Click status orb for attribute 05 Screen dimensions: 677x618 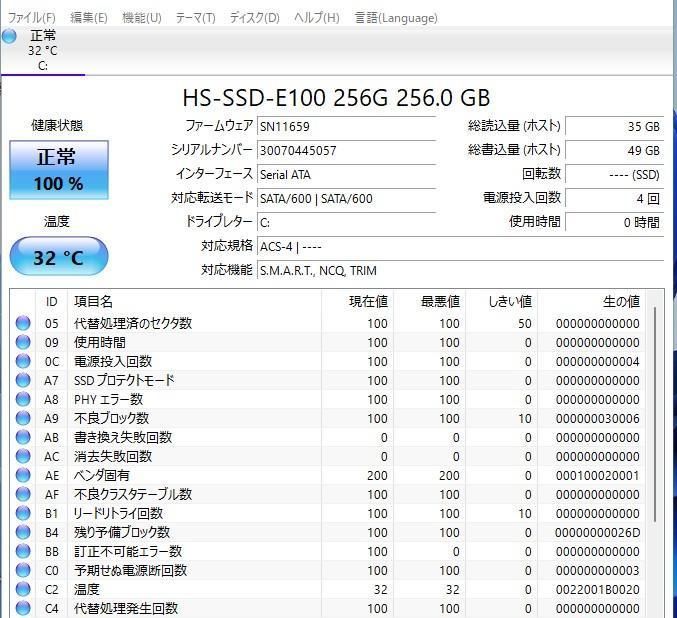(x=23, y=323)
